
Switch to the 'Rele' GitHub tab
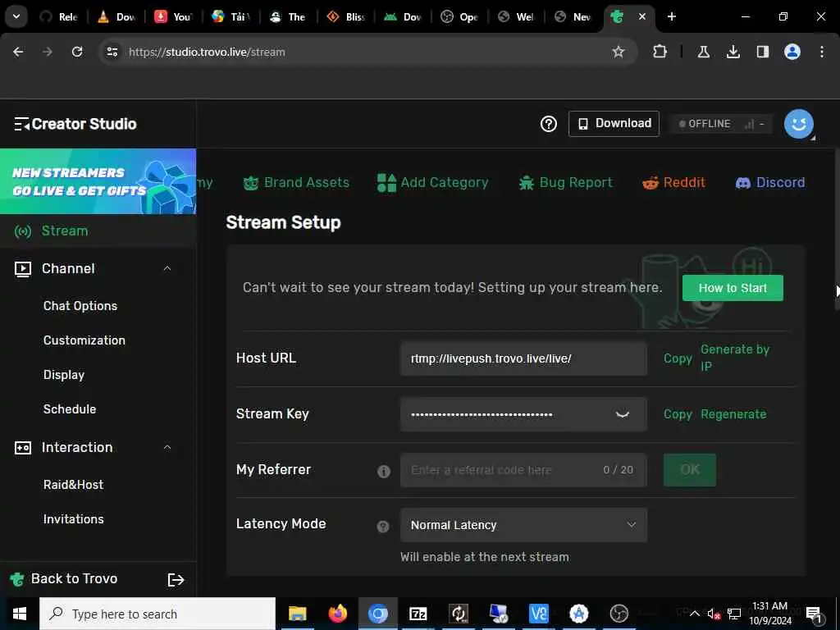(59, 16)
